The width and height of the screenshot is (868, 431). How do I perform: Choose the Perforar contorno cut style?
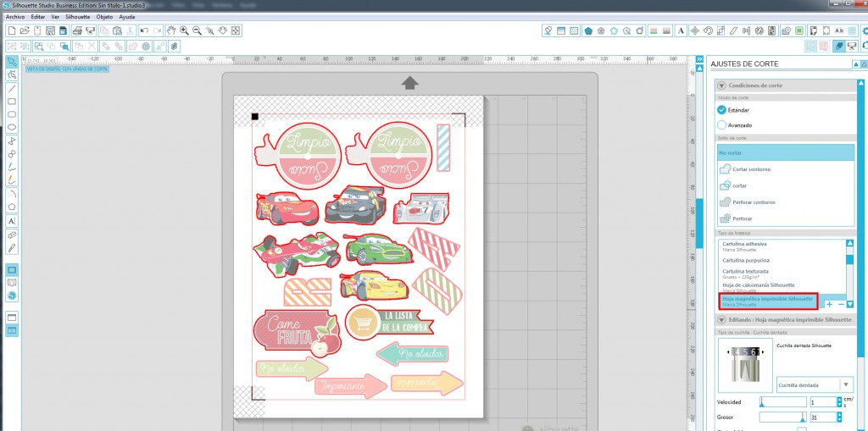(x=786, y=202)
